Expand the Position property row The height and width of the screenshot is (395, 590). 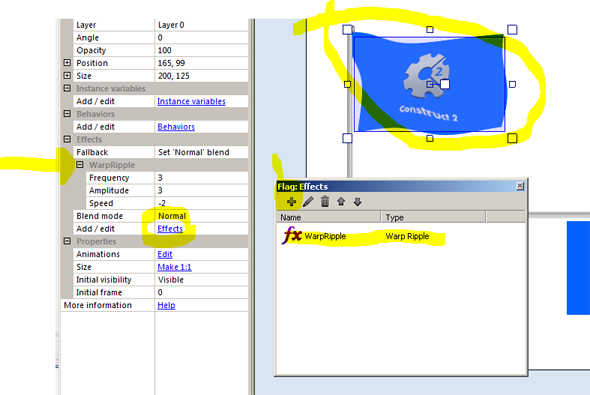tap(67, 63)
